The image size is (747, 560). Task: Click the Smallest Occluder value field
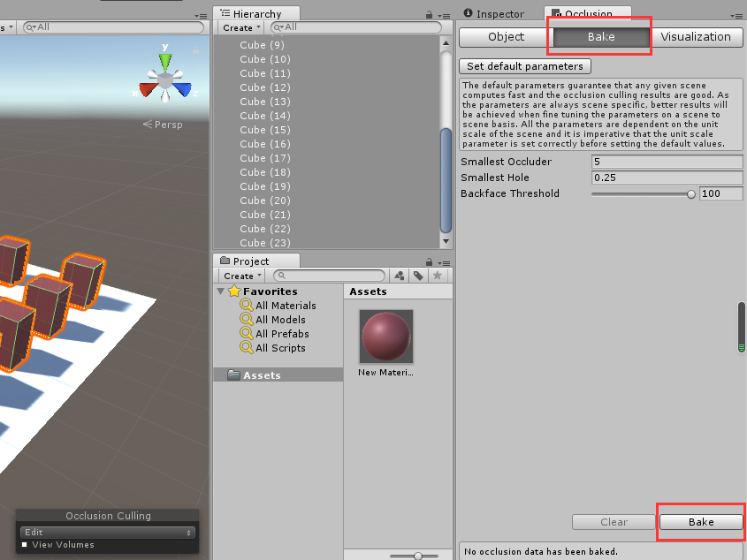point(667,162)
